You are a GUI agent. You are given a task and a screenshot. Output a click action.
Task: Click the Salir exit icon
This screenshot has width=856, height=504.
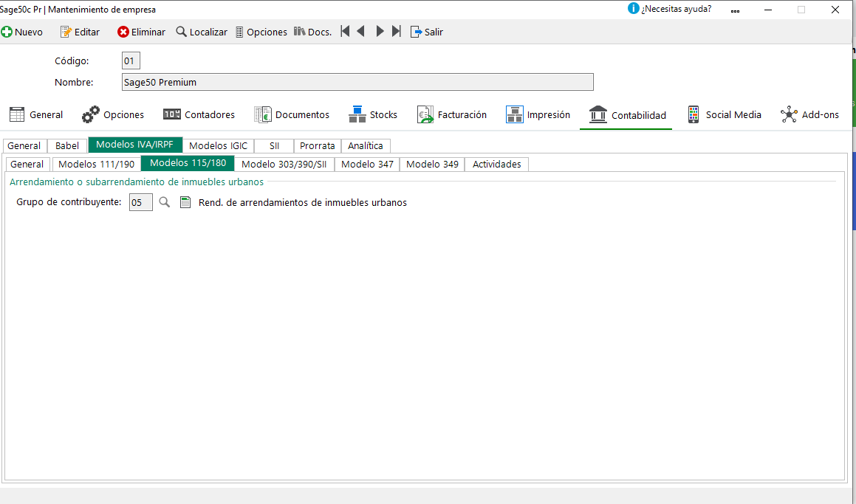click(416, 32)
